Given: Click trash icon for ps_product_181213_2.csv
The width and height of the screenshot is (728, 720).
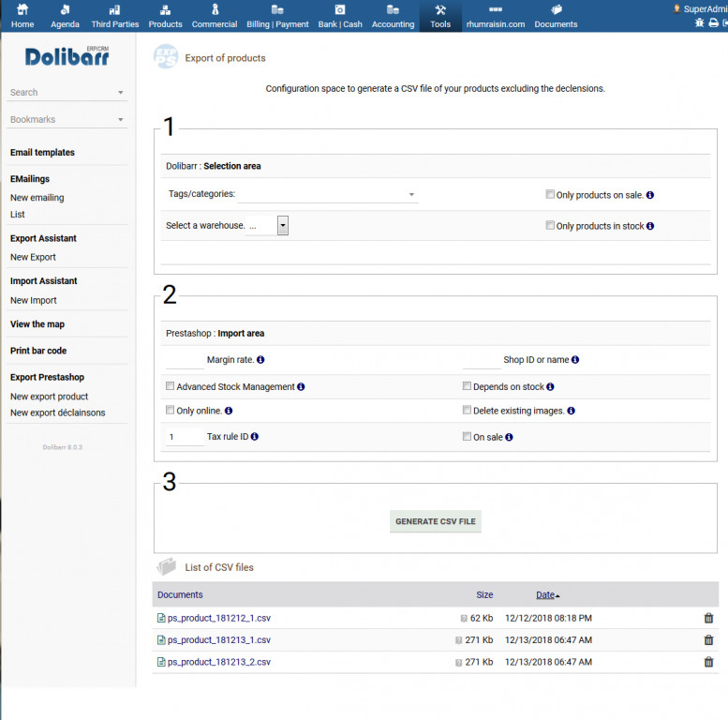Looking at the screenshot, I should pyautogui.click(x=708, y=662).
